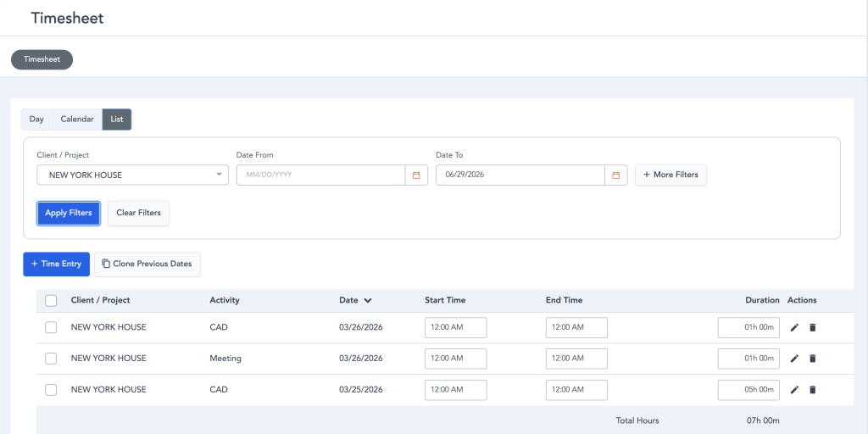Click the Duration column header

(x=762, y=300)
